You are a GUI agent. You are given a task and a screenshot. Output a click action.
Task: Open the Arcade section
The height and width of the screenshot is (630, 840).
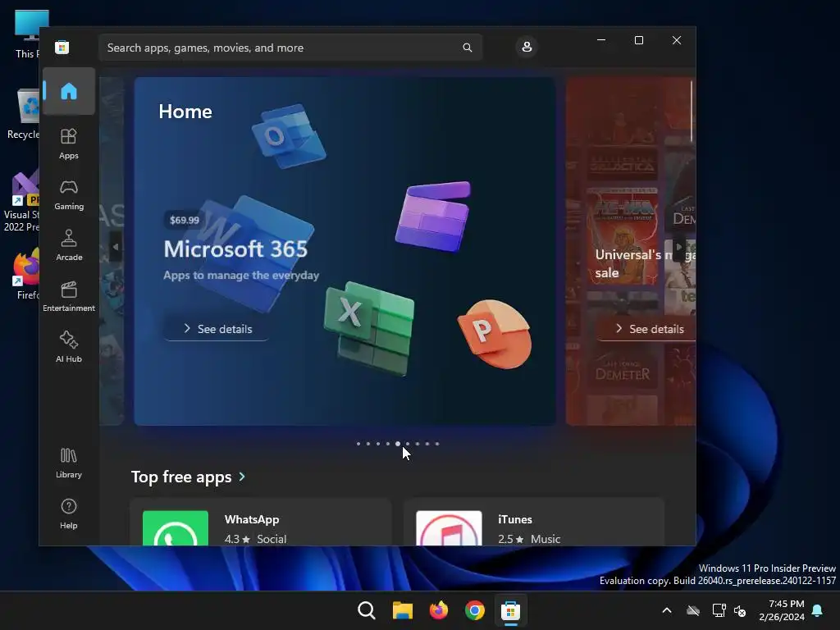coord(69,245)
